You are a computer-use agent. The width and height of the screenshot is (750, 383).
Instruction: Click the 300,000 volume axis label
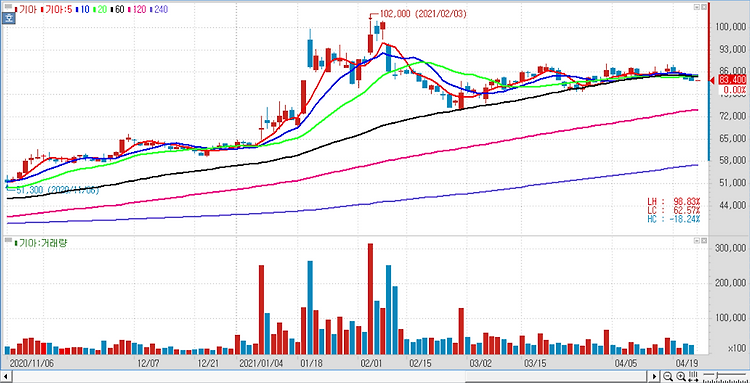731,248
